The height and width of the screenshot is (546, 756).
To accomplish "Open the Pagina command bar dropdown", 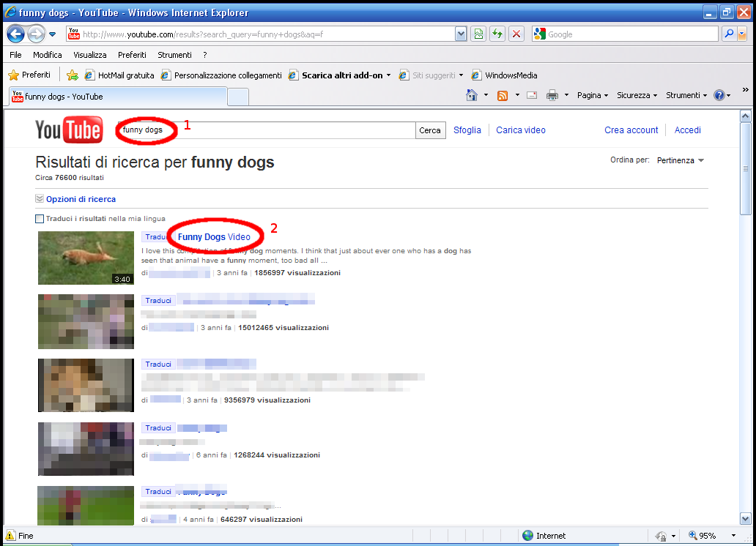I will 593,95.
